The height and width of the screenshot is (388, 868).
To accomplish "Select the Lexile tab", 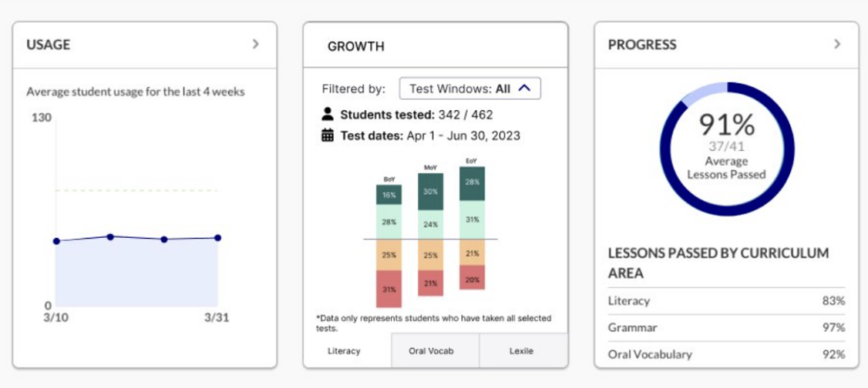I will [x=522, y=351].
